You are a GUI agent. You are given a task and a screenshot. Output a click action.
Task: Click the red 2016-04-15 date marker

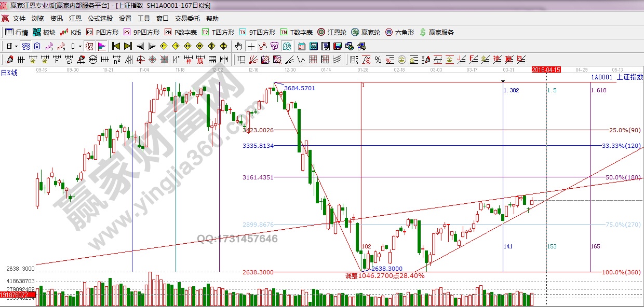tap(546, 69)
